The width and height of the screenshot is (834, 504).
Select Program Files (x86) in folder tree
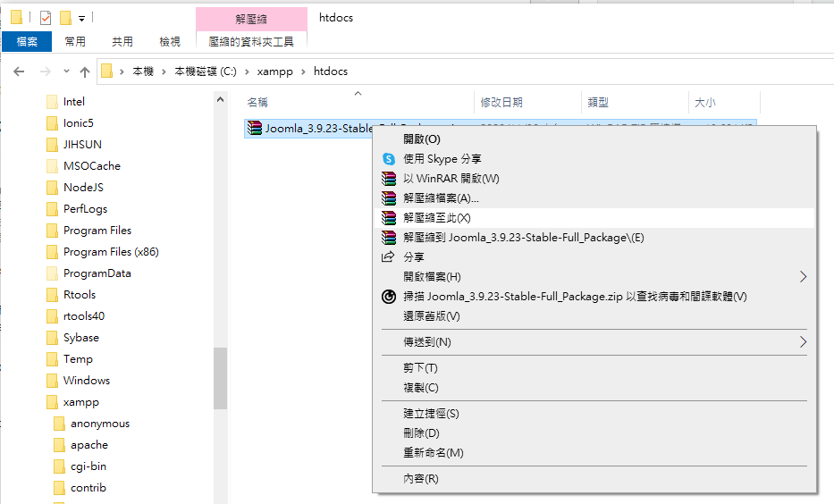(x=111, y=252)
